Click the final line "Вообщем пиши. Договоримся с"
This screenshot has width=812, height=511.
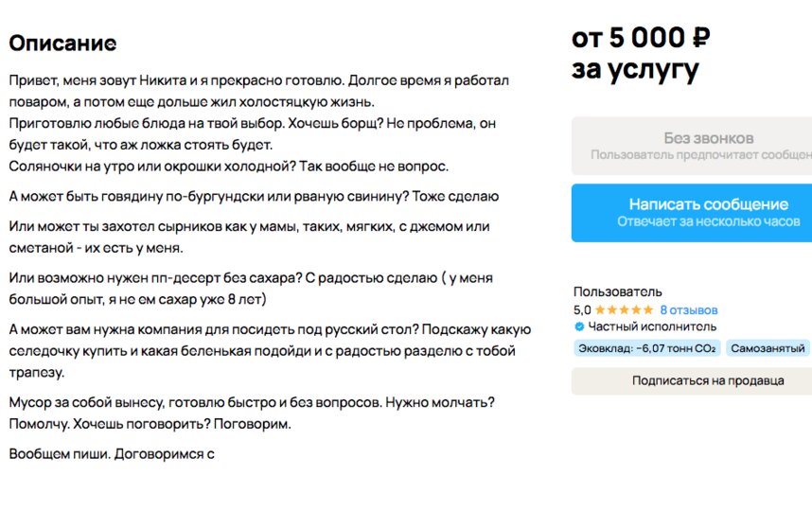point(112,453)
